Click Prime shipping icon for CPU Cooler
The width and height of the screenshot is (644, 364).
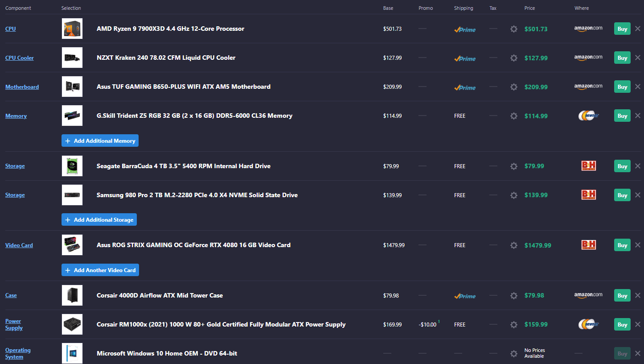coord(465,58)
